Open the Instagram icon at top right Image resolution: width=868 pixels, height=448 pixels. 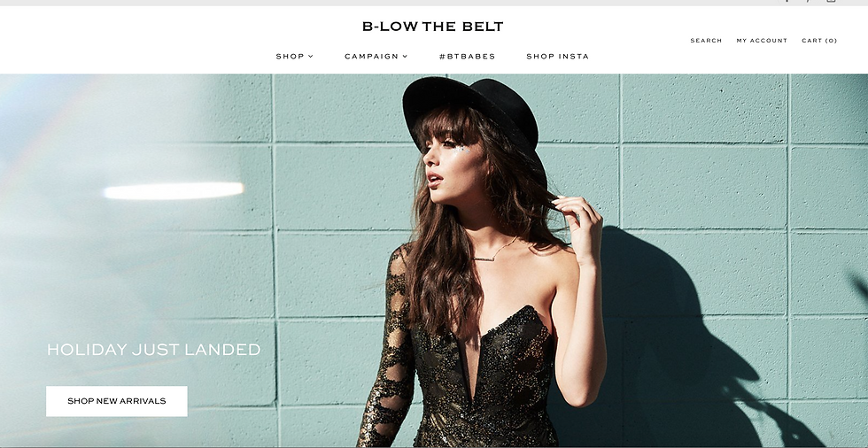(831, 1)
